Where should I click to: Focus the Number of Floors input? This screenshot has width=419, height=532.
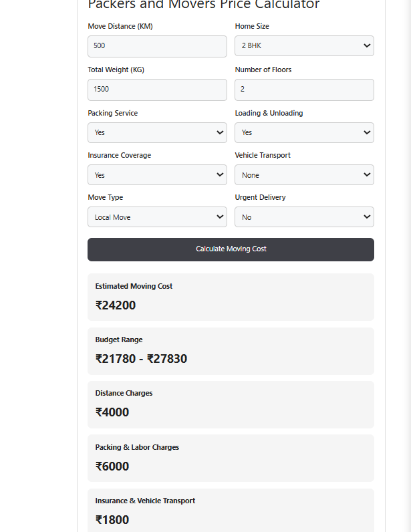[x=304, y=90]
